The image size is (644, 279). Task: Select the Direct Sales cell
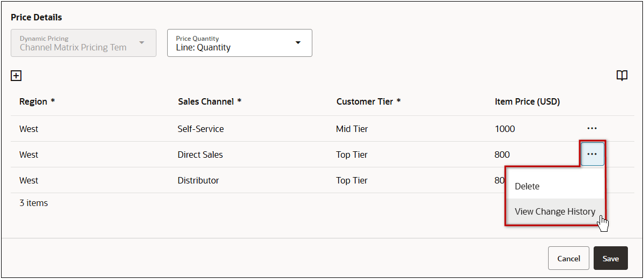click(200, 155)
